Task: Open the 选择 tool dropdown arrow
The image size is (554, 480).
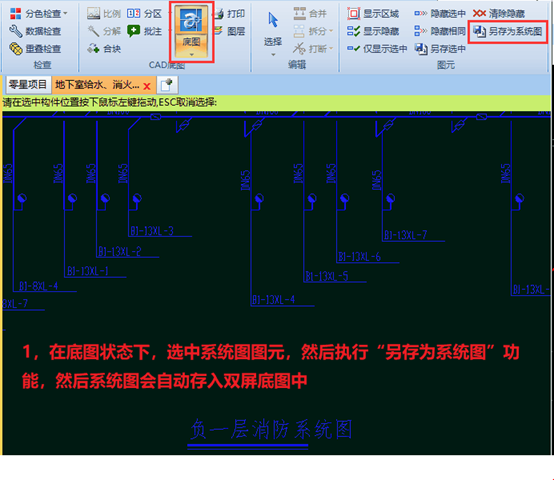Action: [x=273, y=55]
